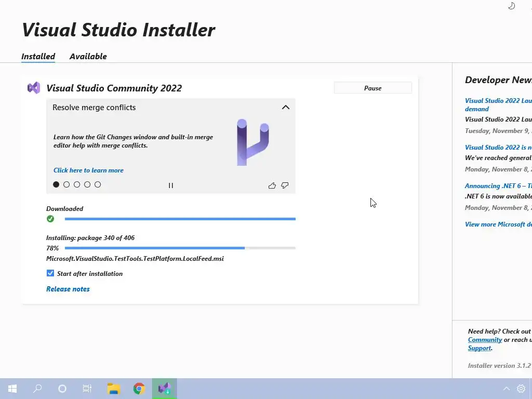
Task: Open Announcing .NET 6 news link
Action: click(498, 186)
